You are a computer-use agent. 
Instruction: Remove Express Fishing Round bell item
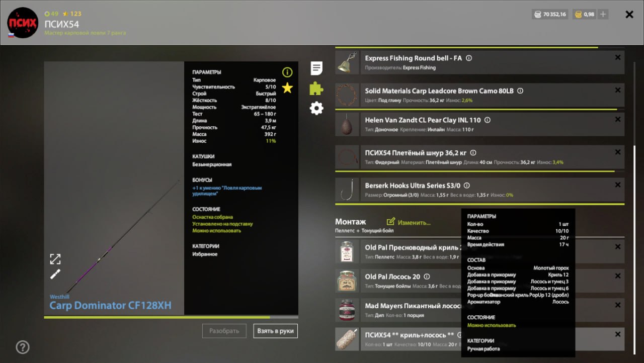point(618,58)
